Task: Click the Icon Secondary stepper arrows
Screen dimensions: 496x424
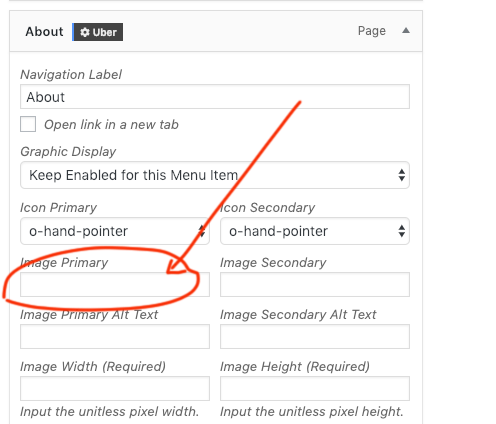Action: pyautogui.click(x=402, y=231)
